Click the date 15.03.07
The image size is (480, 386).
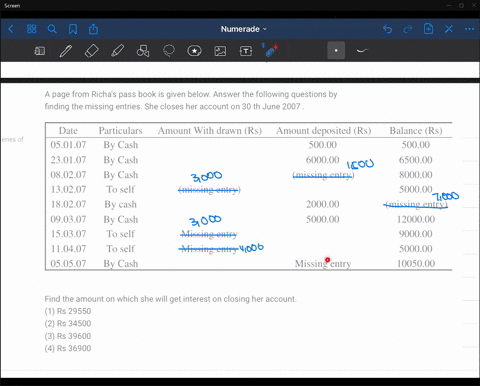pos(68,234)
